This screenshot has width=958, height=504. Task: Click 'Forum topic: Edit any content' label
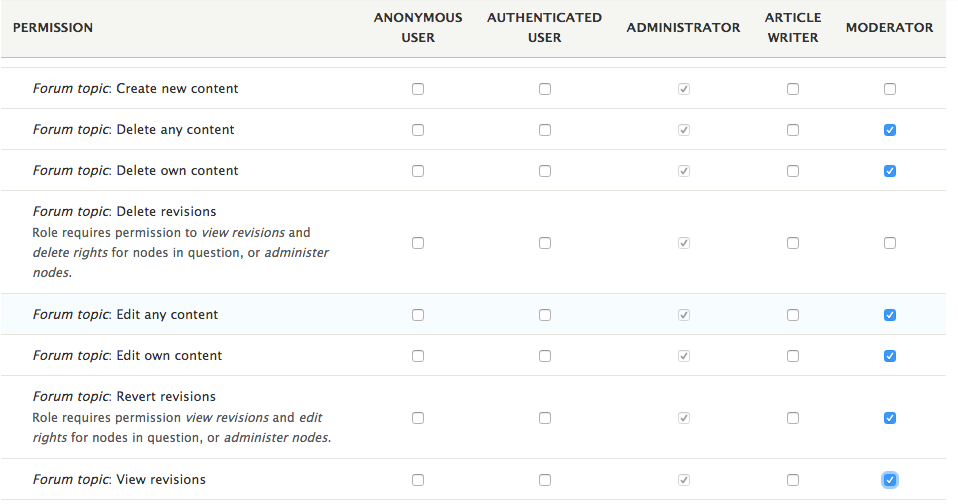pos(125,315)
